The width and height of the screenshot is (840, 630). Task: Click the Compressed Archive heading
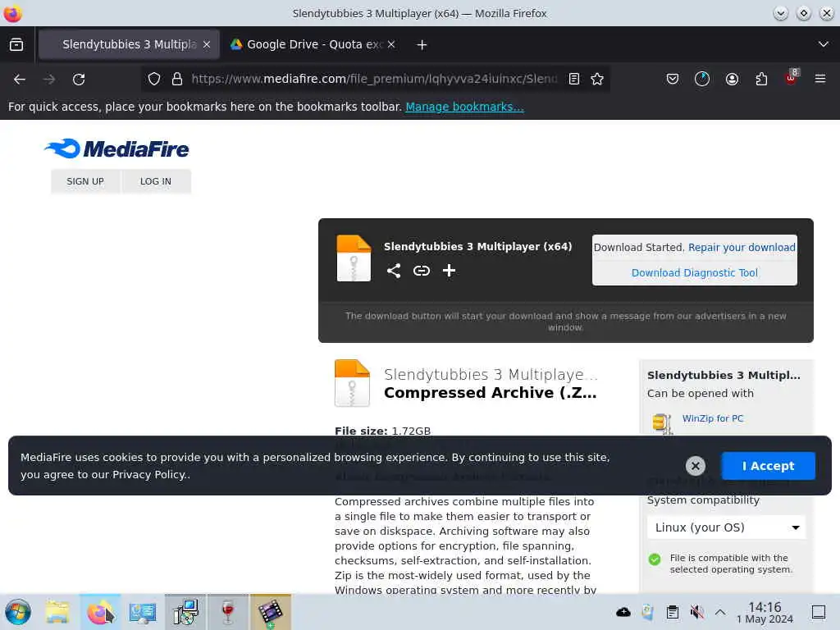click(491, 393)
